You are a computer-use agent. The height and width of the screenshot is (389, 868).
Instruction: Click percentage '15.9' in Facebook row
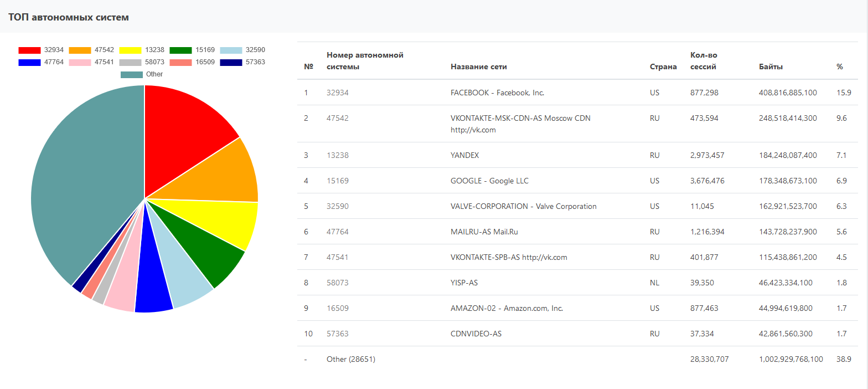coord(844,93)
